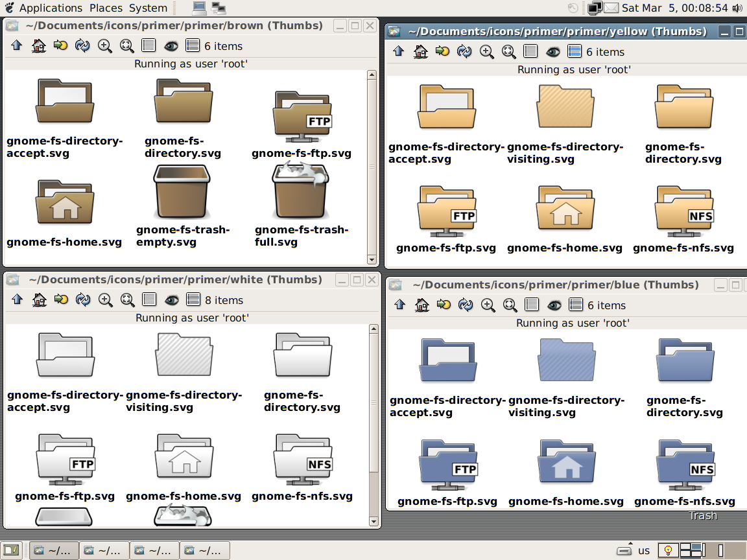Image resolution: width=747 pixels, height=560 pixels.
Task: Click jump-to icon in white window toolbar
Action: pos(61,299)
